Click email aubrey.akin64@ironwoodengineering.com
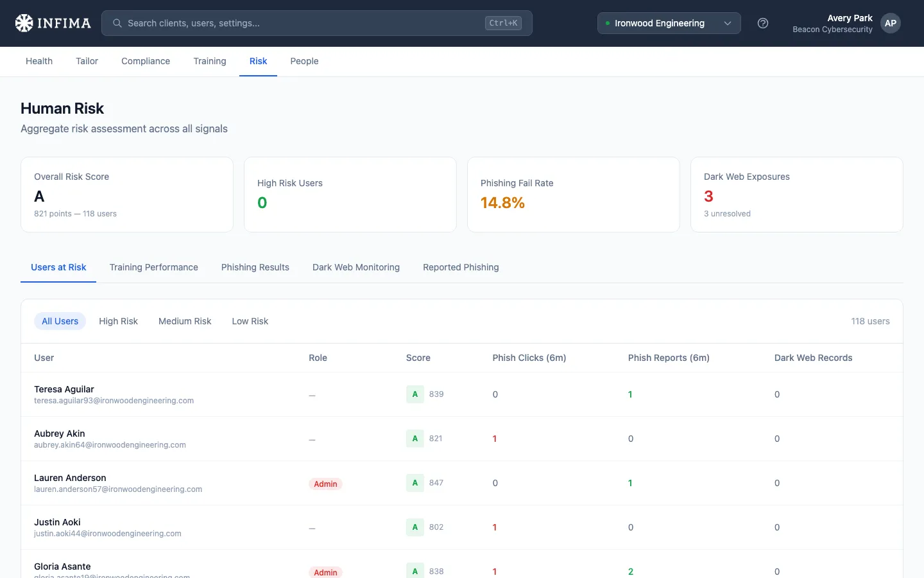The height and width of the screenshot is (578, 924). 110,445
